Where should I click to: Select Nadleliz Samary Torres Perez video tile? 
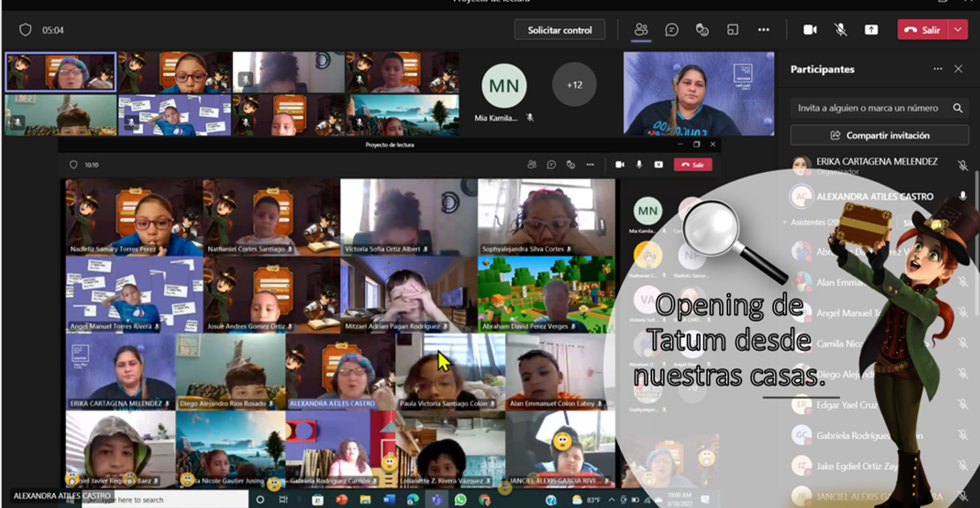(134, 217)
